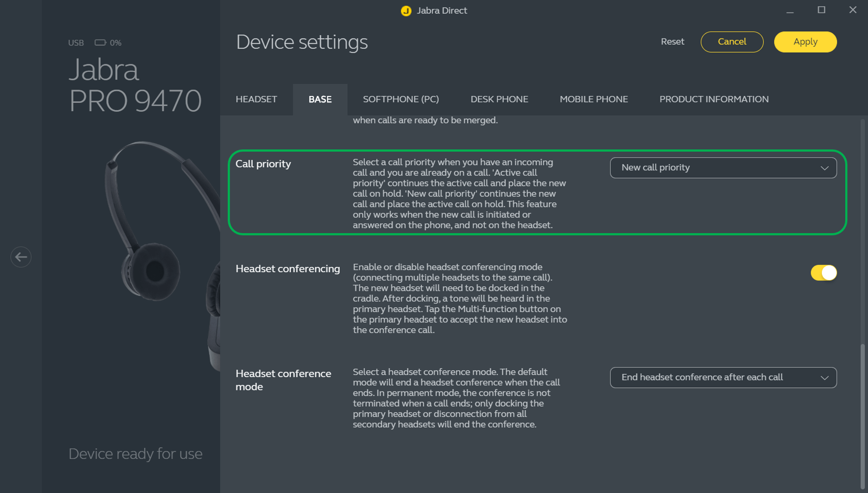The height and width of the screenshot is (493, 868).
Task: Close the Jabra Direct window
Action: [852, 10]
